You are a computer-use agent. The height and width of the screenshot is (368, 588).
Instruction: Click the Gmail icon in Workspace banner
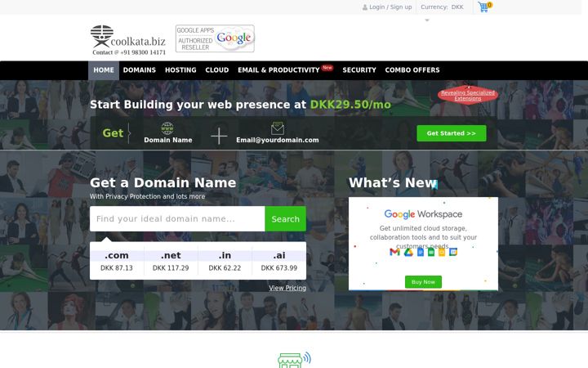click(x=394, y=252)
